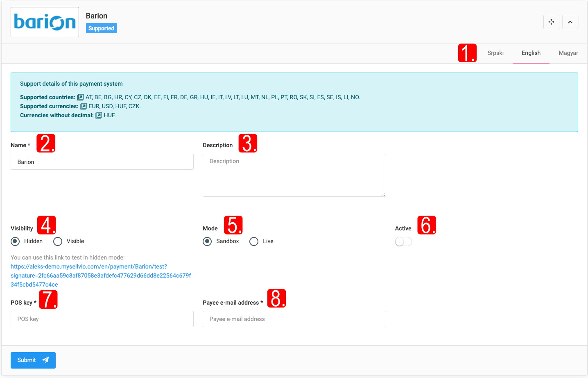Select the Hidden visibility option

[x=16, y=241]
